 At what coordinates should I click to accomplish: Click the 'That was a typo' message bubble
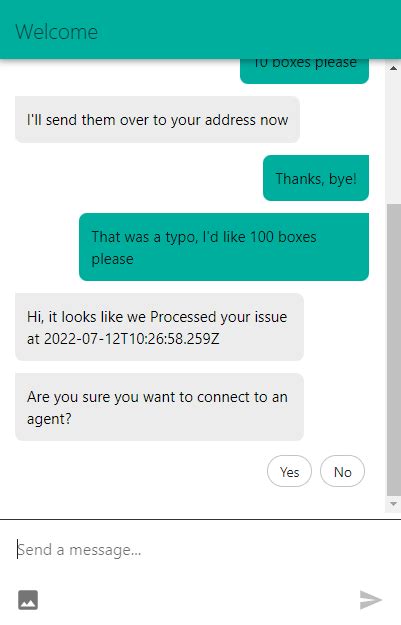224,247
